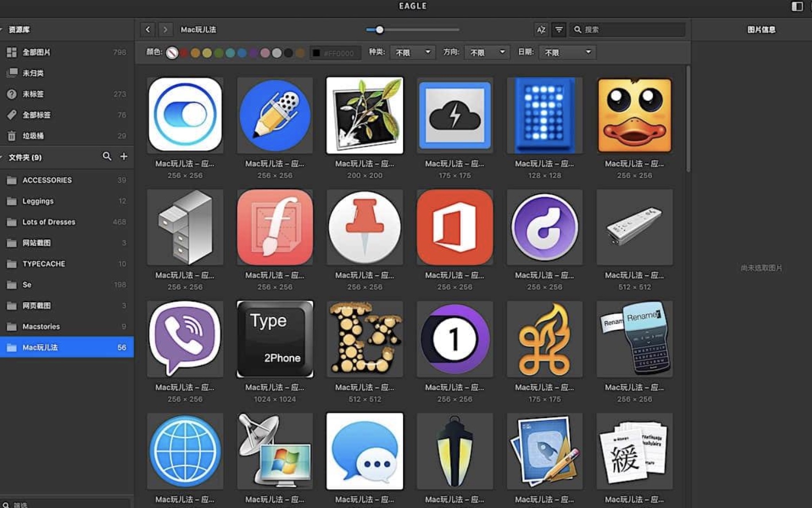The image size is (812, 508).
Task: Search folders with the magnifier icon
Action: 107,157
